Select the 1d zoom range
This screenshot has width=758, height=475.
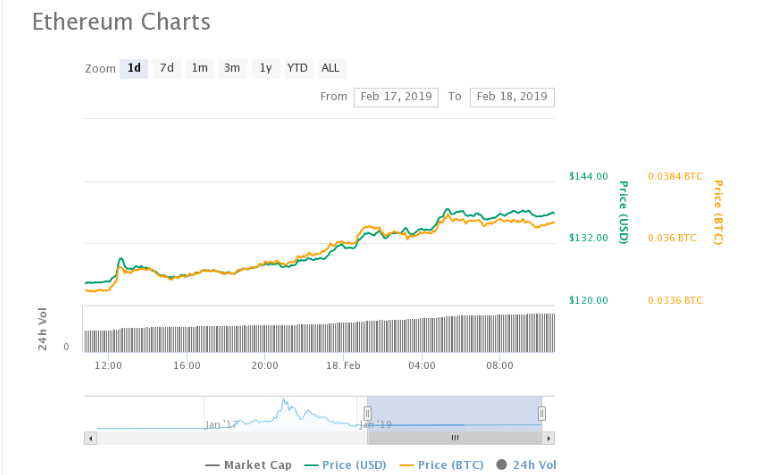(x=134, y=68)
